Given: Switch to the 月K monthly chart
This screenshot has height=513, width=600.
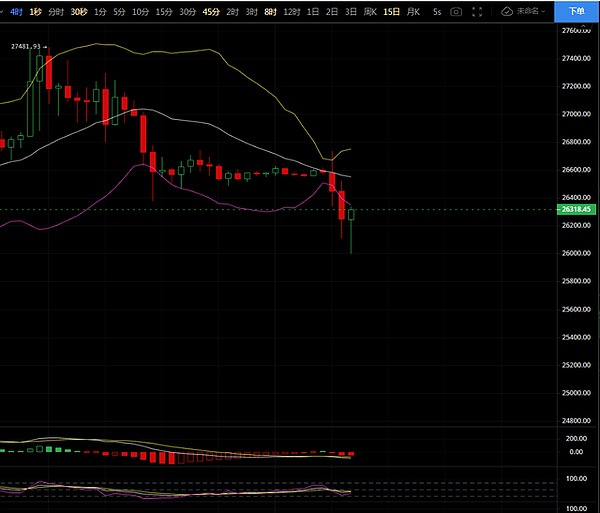Looking at the screenshot, I should [x=411, y=11].
